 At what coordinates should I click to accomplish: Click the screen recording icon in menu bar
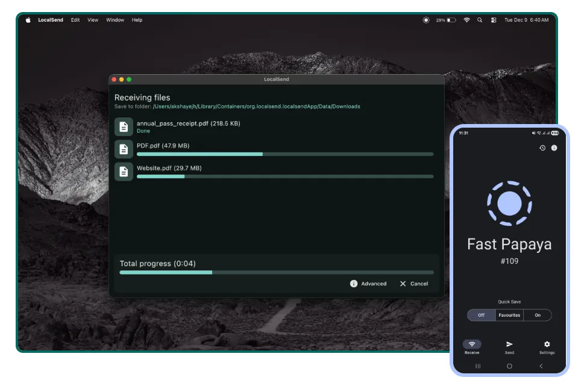point(426,20)
